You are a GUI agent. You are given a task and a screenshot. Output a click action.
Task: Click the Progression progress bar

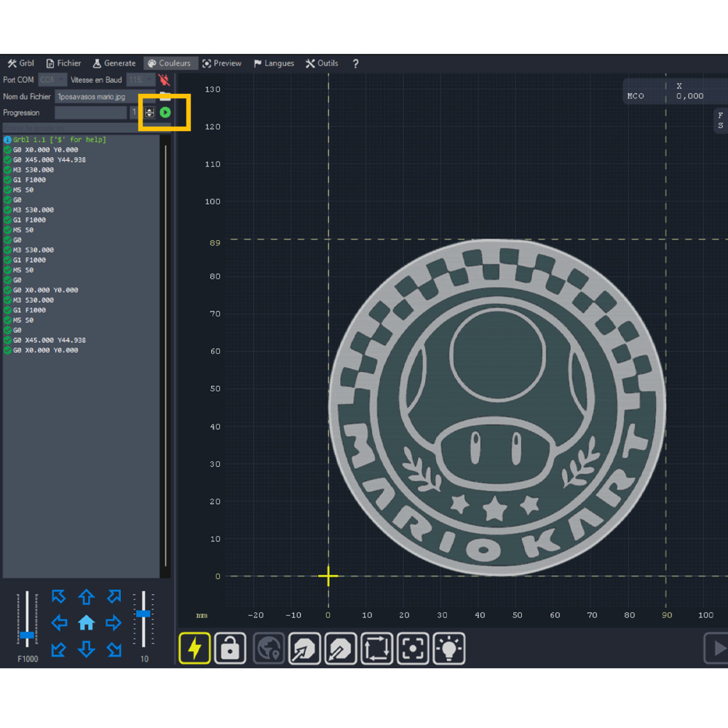coord(90,112)
